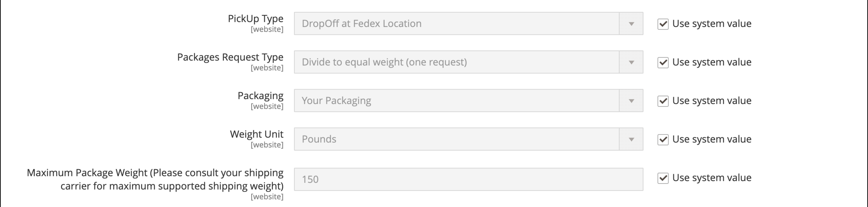
Task: Click 'Use system value' text beside Maximum Package Weight
Action: coord(712,178)
